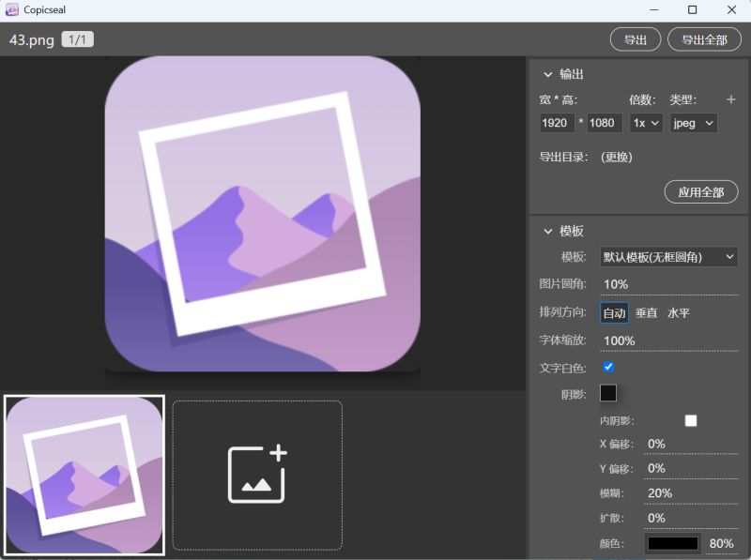Viewport: 751px width, 560px height.
Task: Select 水平 horizontal arrangement direction
Action: 678,313
